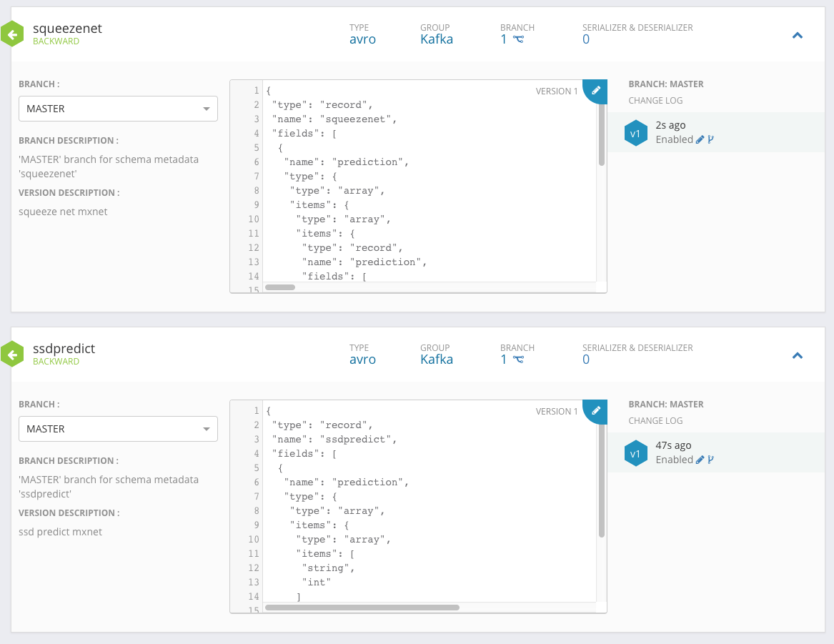
Task: Click the green hexagon arrow icon beside ssdpredict
Action: pyautogui.click(x=12, y=355)
